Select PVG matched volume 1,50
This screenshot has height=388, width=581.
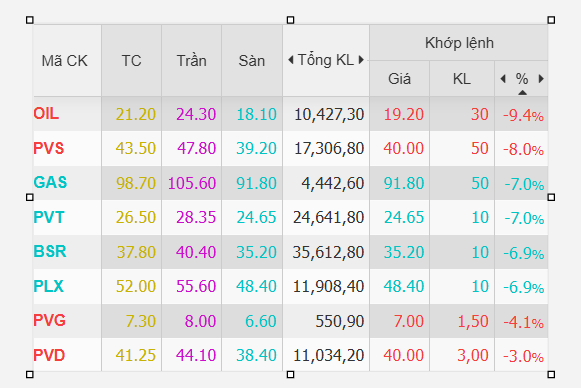point(473,321)
